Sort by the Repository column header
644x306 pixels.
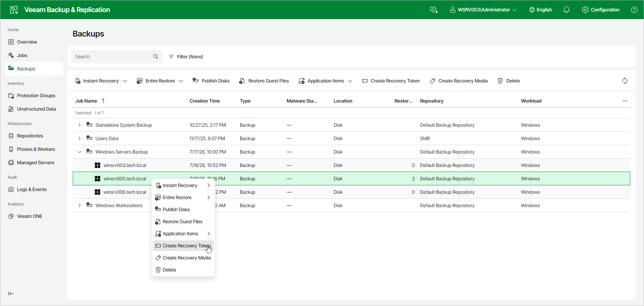coord(432,101)
